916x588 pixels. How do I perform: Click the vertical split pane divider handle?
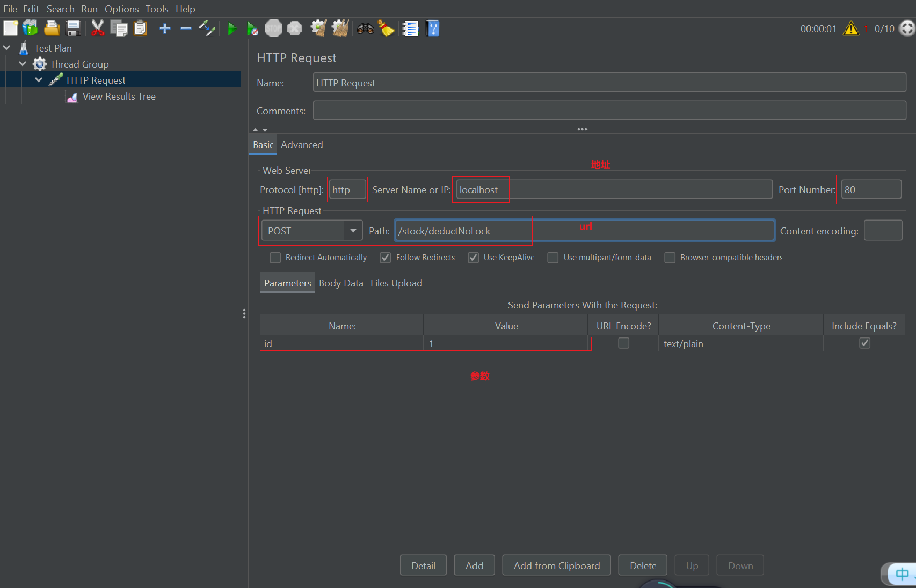pos(244,314)
